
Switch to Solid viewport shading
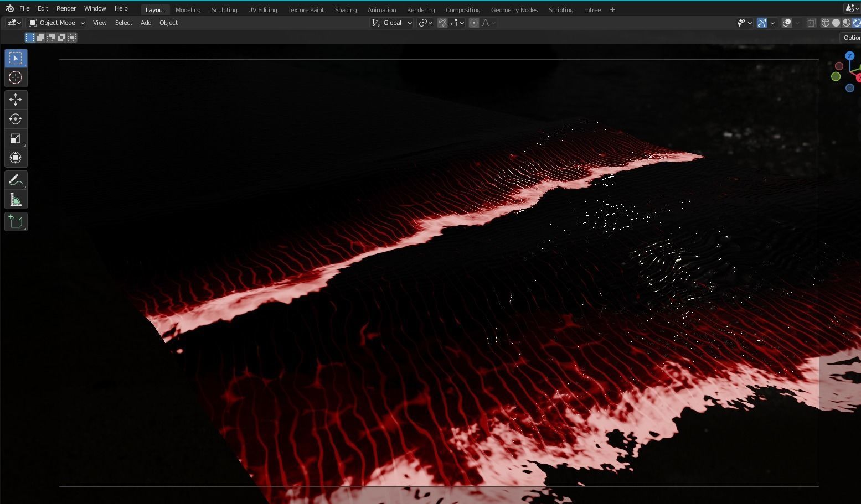pos(836,23)
